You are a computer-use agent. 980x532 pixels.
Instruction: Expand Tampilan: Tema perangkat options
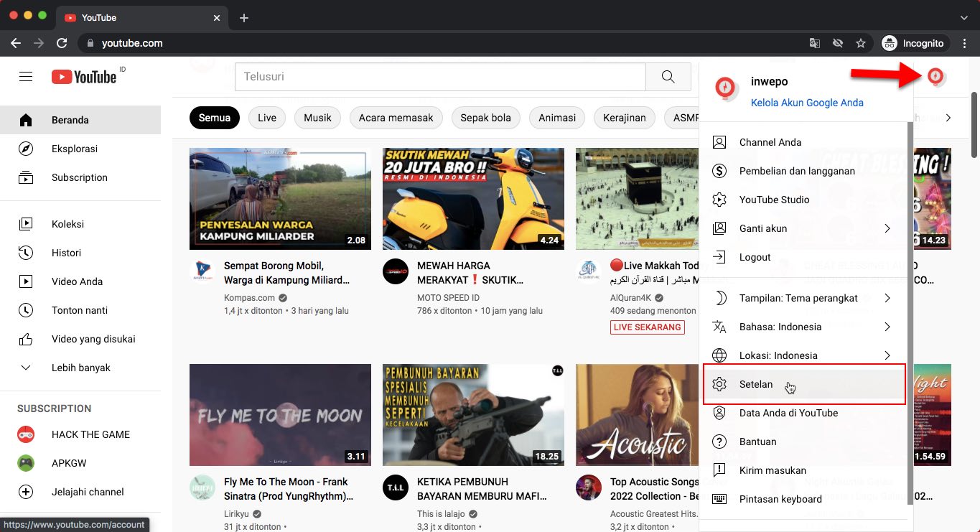tap(797, 298)
